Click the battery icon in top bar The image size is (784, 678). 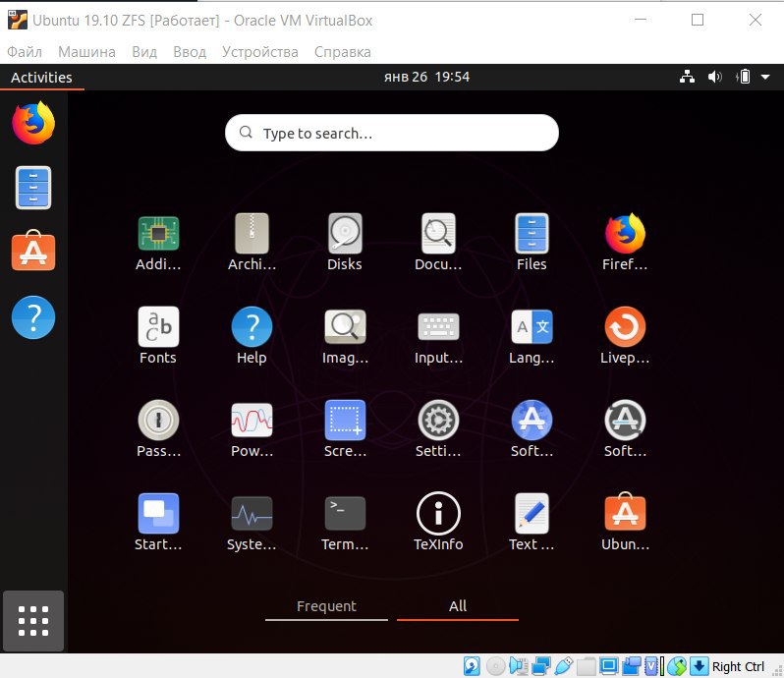click(743, 77)
